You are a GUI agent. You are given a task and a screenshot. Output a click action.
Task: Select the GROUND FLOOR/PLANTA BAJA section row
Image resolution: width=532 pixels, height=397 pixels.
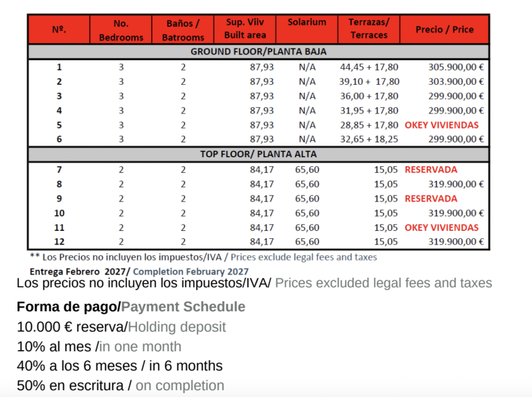tap(258, 52)
